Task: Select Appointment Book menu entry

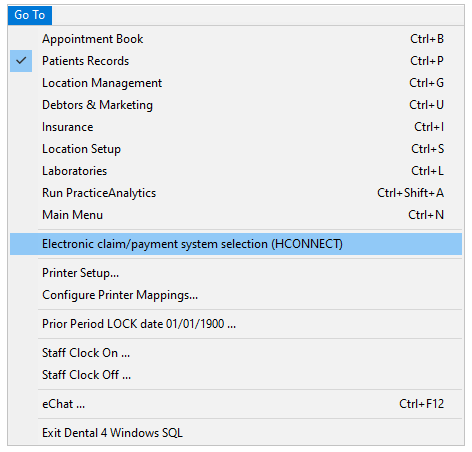Action: pos(236,39)
